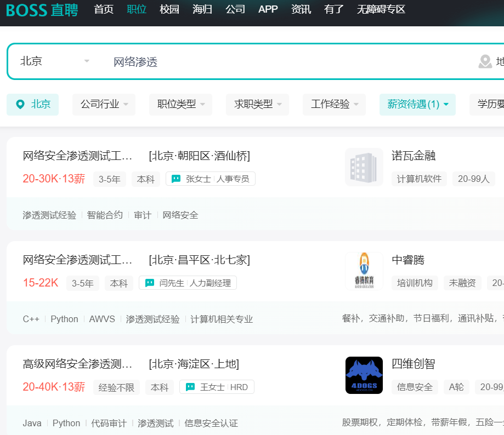Click 信息安全认证 skill tag
The width and height of the screenshot is (504, 435).
pyautogui.click(x=211, y=423)
